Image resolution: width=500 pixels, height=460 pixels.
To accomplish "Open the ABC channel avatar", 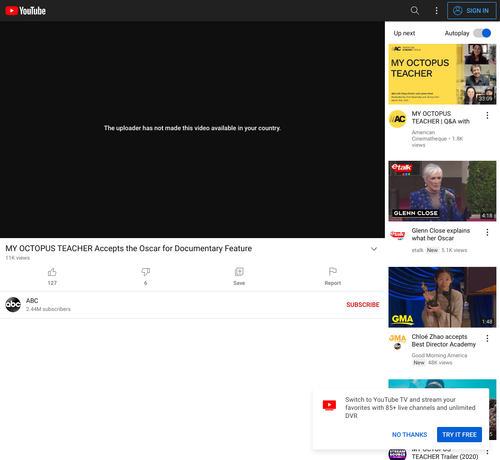I will [x=13, y=305].
